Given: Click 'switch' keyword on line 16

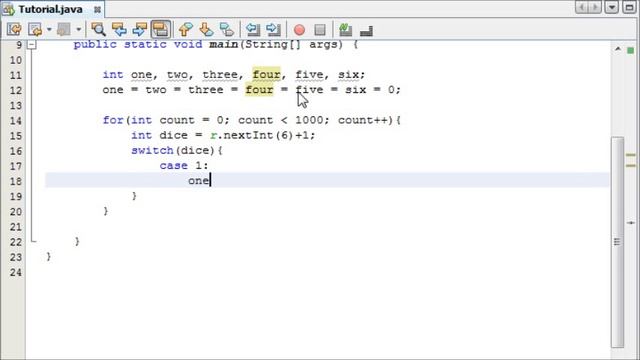Looking at the screenshot, I should click(x=152, y=150).
